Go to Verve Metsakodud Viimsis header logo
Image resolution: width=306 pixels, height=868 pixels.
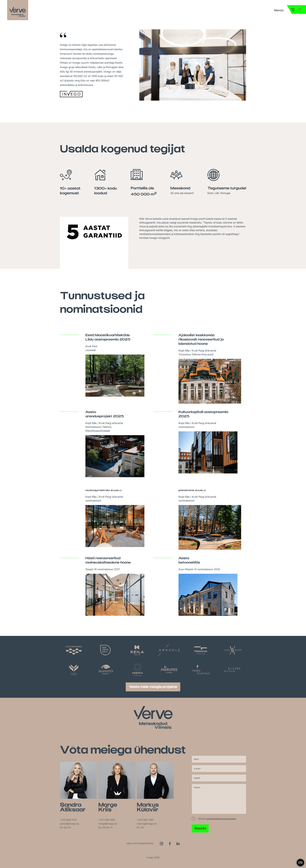pos(18,10)
